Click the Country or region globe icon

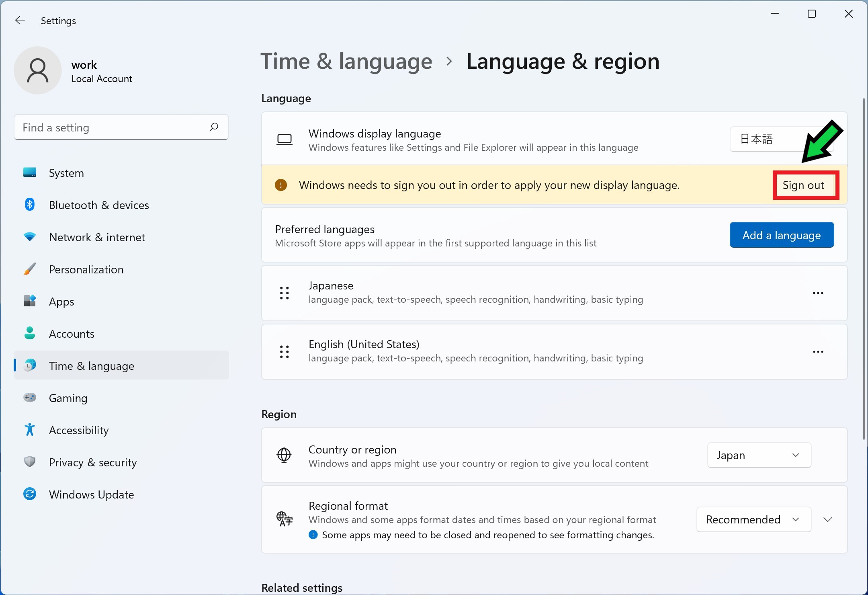[284, 455]
